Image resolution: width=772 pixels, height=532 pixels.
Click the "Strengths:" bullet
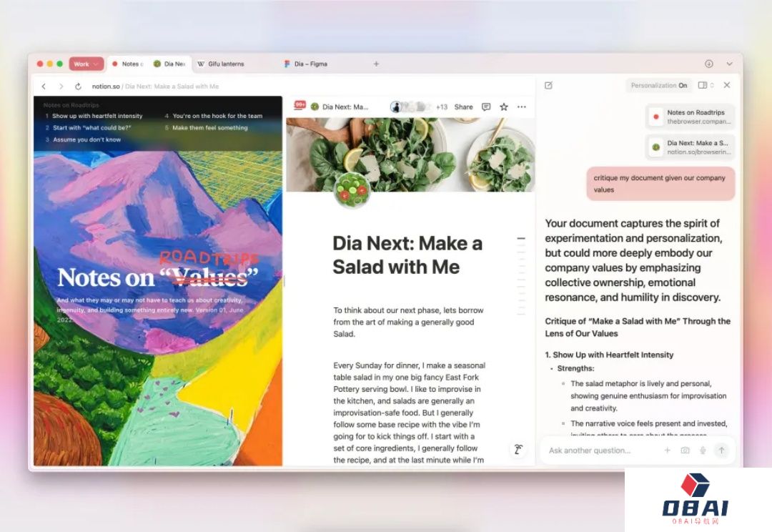[x=575, y=368]
